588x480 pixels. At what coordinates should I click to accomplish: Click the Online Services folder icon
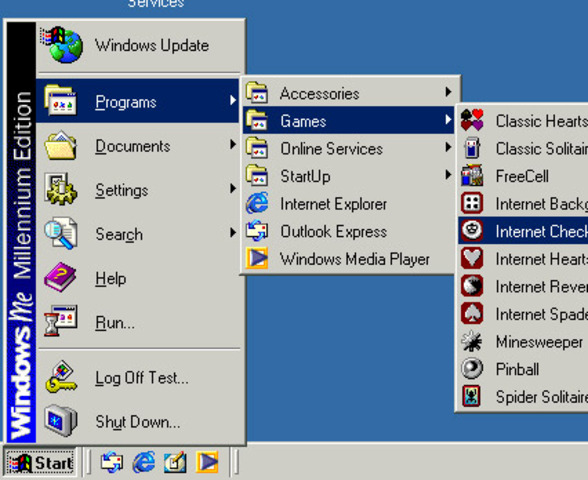click(257, 148)
